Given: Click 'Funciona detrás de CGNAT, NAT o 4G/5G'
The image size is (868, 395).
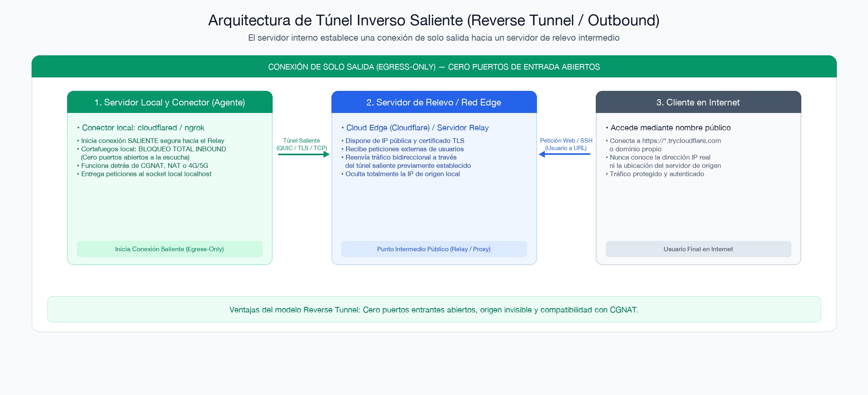Looking at the screenshot, I should pos(142,166).
